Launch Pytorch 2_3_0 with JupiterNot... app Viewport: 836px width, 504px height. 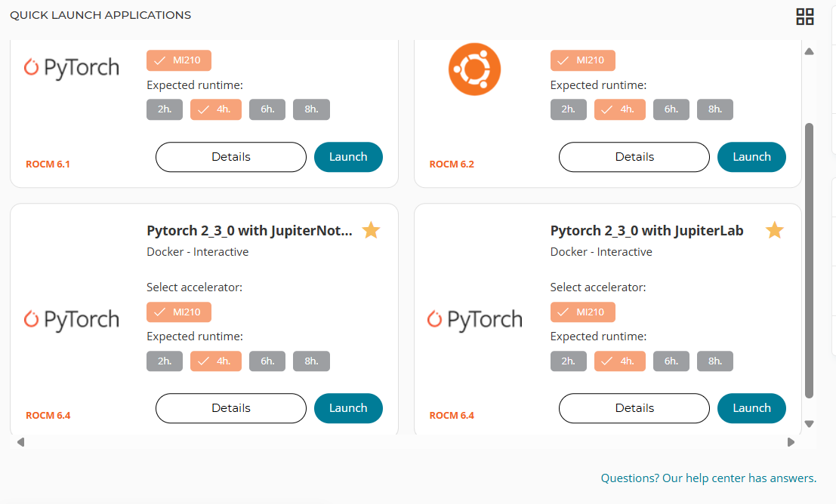pyautogui.click(x=348, y=408)
